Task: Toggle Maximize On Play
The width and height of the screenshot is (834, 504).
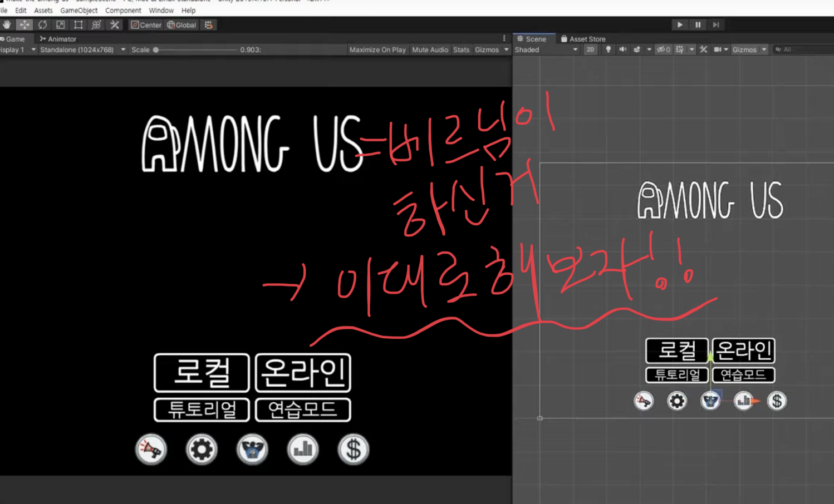Action: pos(377,50)
